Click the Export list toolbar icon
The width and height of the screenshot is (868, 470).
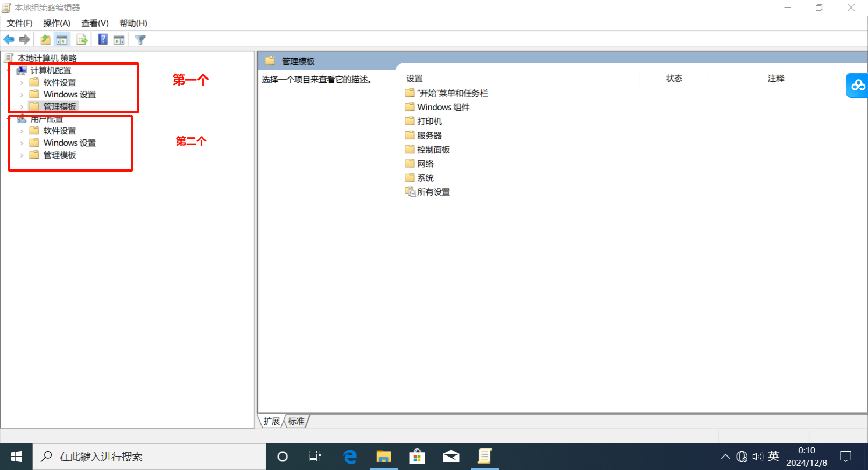click(82, 39)
